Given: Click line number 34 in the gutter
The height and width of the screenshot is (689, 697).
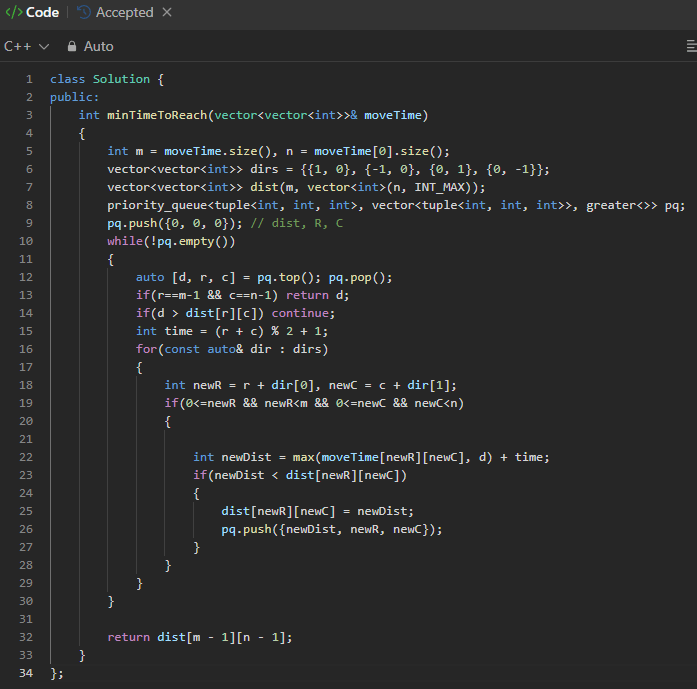Looking at the screenshot, I should pos(26,673).
